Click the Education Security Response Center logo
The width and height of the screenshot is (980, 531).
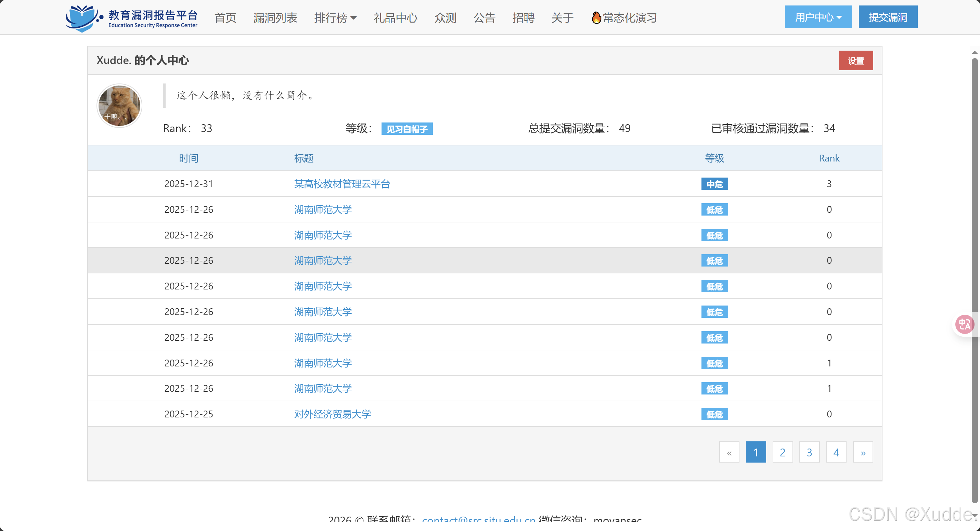tap(131, 18)
